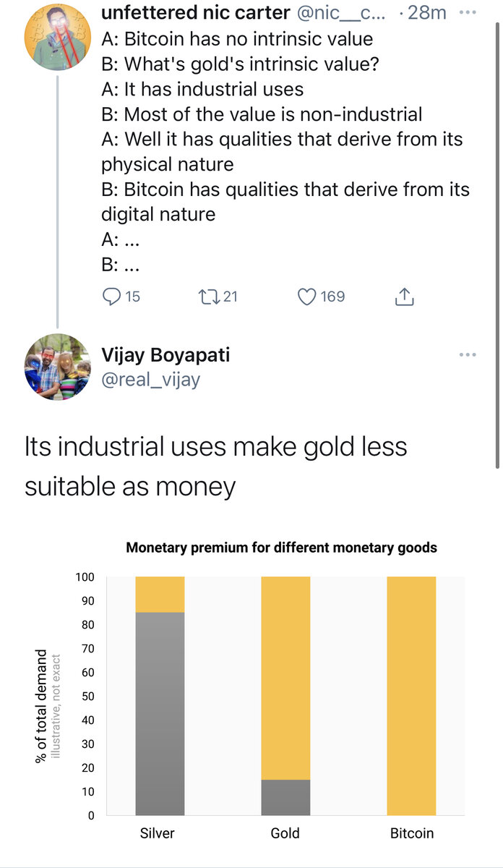Open more options on Vijay's tweet
Viewport: 503px width, 868px height.
point(468,354)
